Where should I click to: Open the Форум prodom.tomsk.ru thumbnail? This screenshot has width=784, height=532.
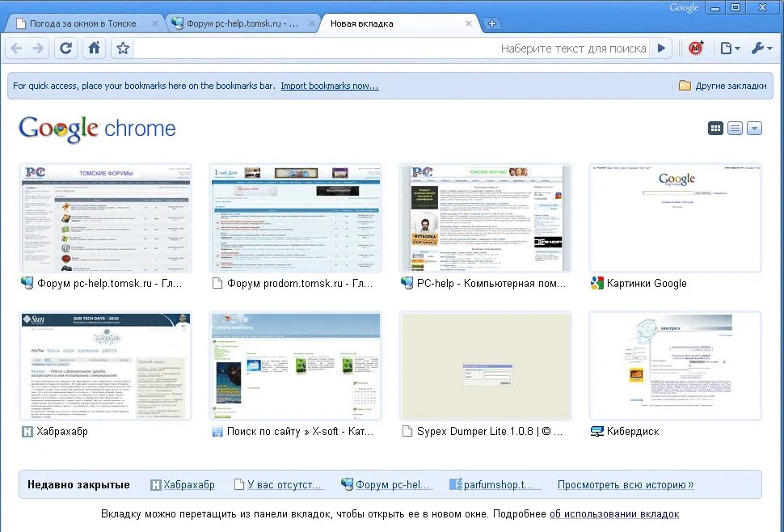click(296, 218)
